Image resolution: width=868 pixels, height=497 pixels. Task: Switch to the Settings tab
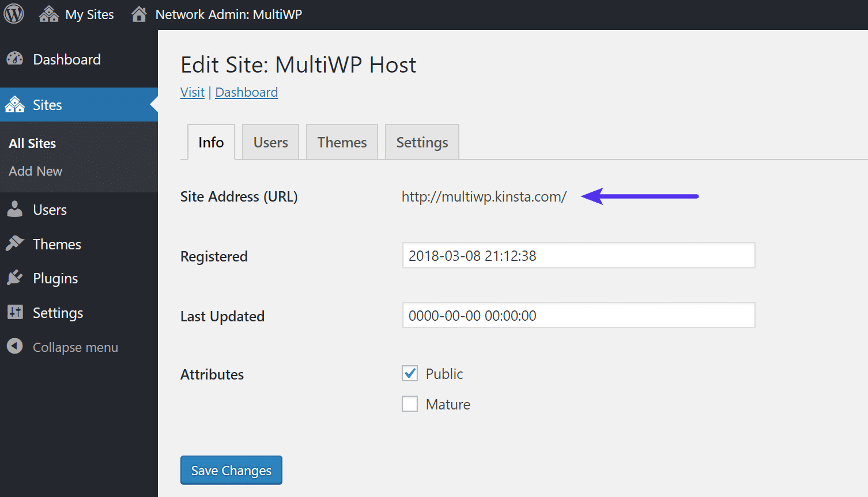pos(422,142)
